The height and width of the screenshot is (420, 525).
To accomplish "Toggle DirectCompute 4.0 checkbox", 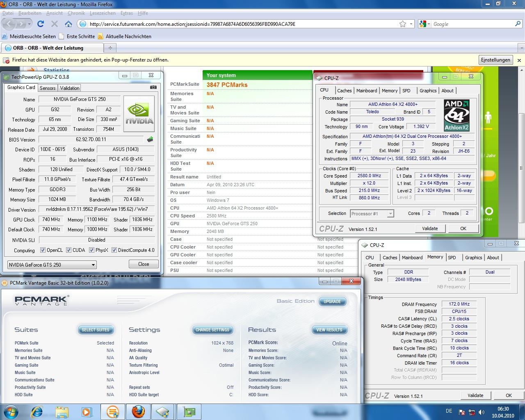I will tap(114, 250).
